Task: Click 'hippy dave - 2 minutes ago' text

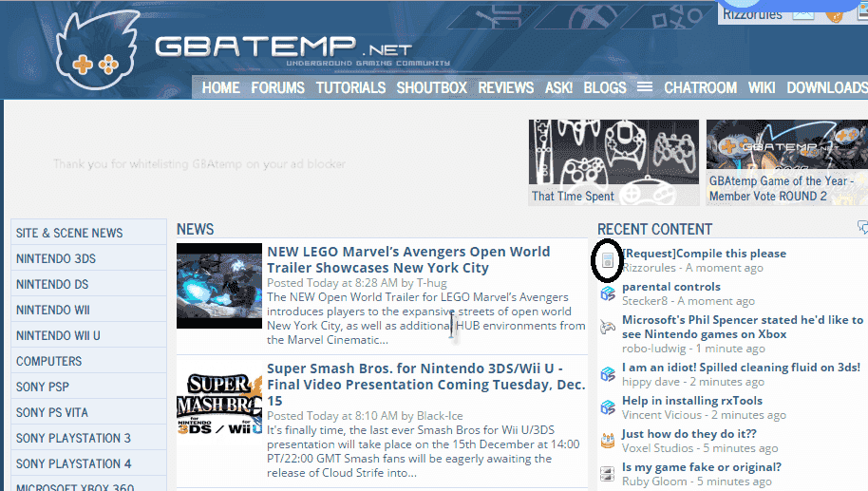Action: [693, 382]
